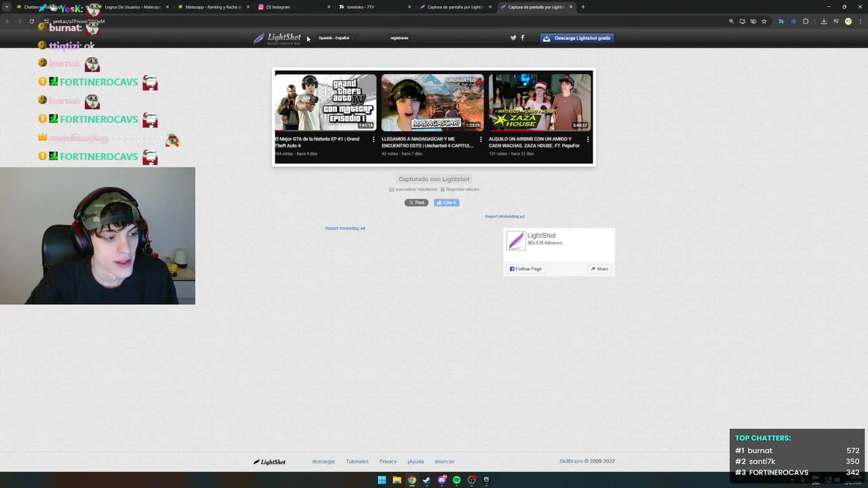868x488 pixels.
Task: Click the footer ¡Ayuda link
Action: (416, 462)
